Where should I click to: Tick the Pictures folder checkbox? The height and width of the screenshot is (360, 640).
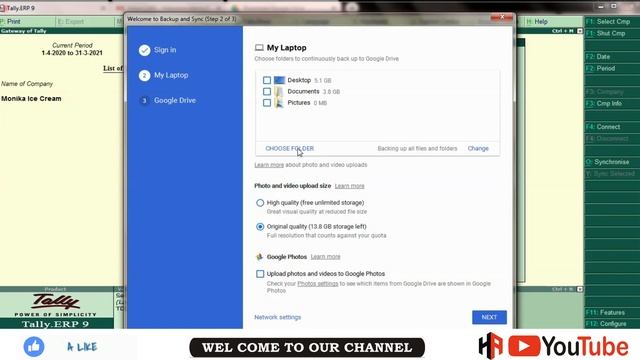pos(267,103)
